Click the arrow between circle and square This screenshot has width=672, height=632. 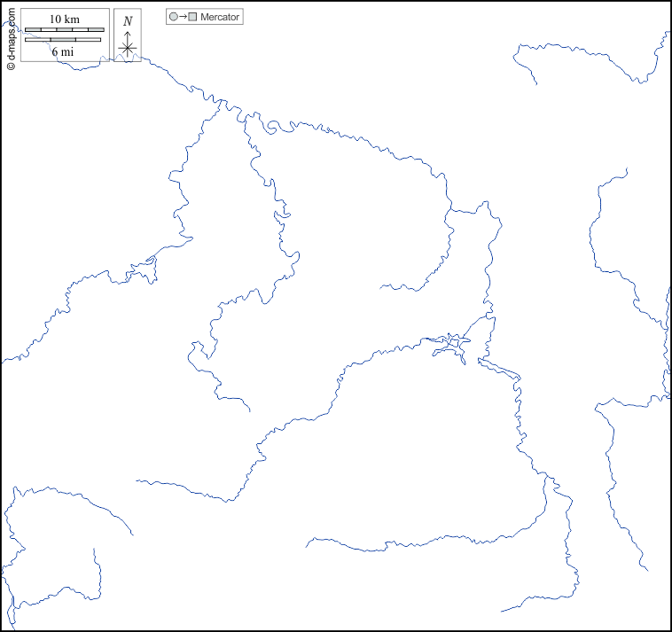coord(183,17)
